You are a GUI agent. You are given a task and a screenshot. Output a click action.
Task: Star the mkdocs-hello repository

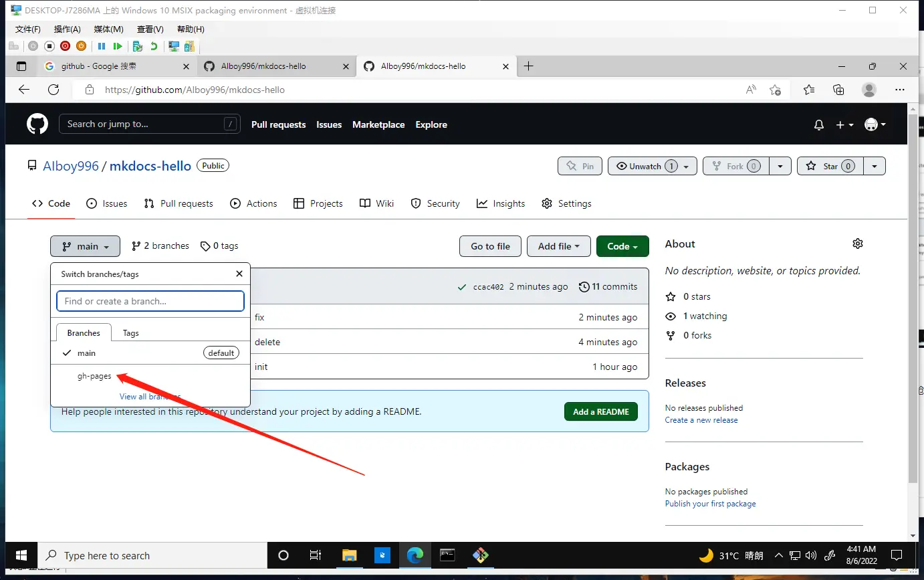[830, 167]
